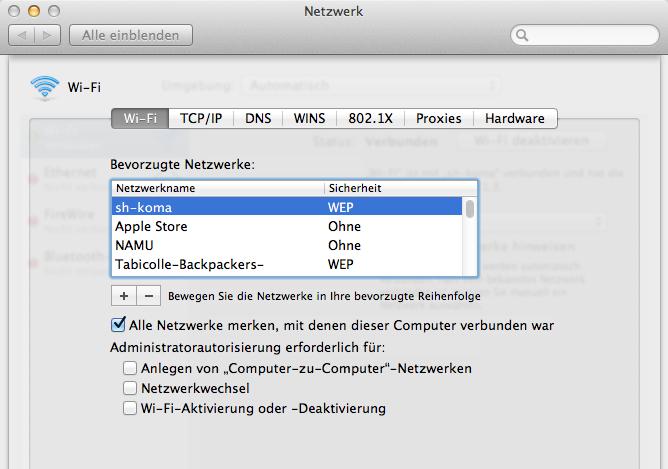Select the sh-koma network row
Image resolution: width=668 pixels, height=469 pixels.
pyautogui.click(x=287, y=207)
